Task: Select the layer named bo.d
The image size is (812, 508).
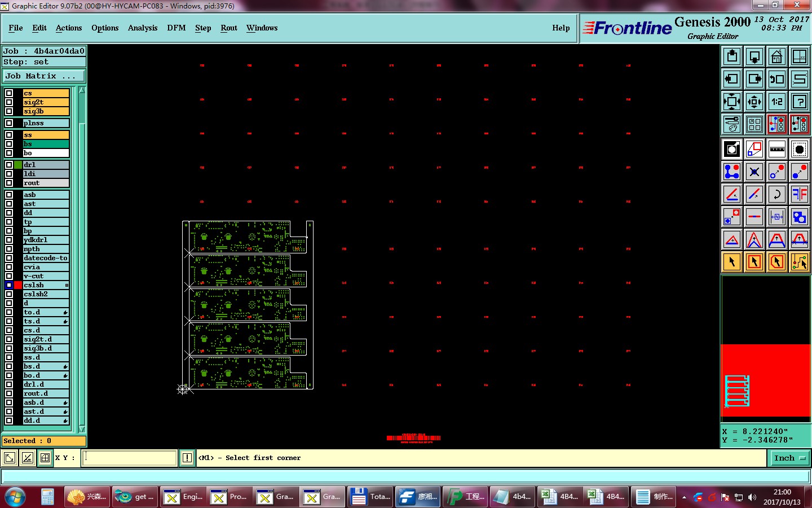Action: [x=46, y=375]
